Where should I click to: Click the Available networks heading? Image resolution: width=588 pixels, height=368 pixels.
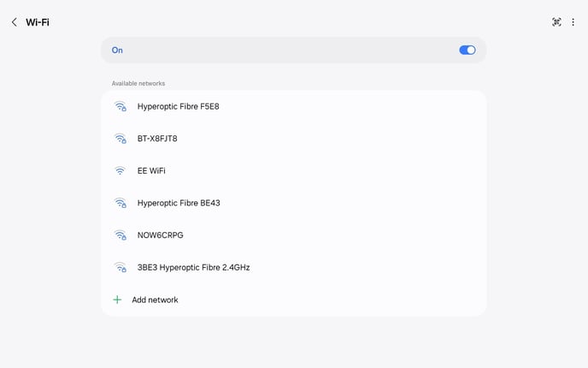click(138, 83)
